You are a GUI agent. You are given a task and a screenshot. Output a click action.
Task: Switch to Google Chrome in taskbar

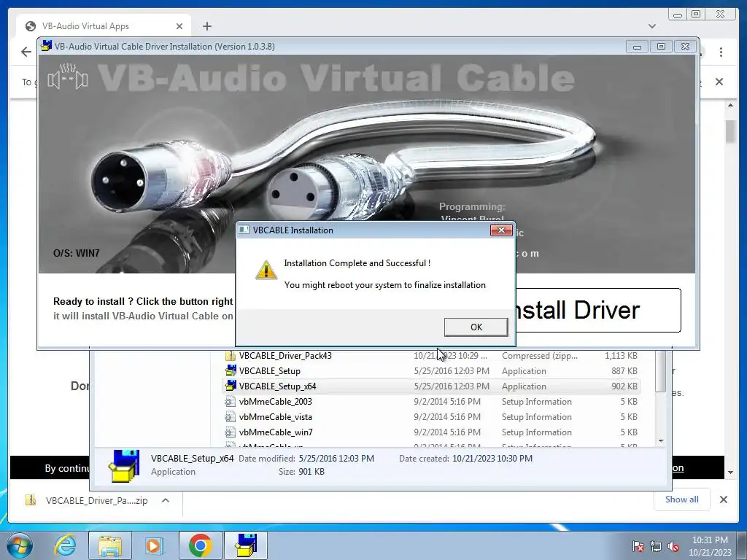click(200, 545)
